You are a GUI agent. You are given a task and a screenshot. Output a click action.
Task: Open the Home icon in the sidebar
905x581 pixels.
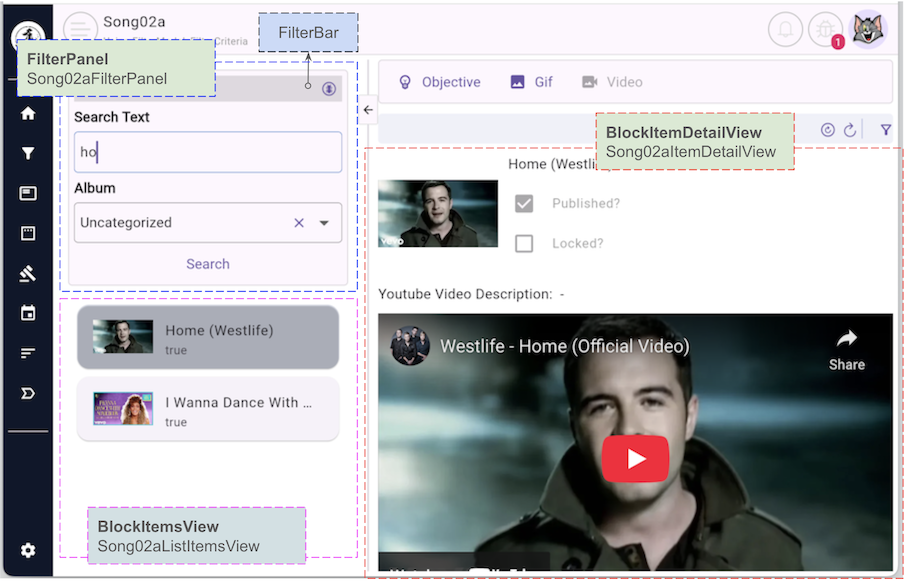click(x=28, y=113)
